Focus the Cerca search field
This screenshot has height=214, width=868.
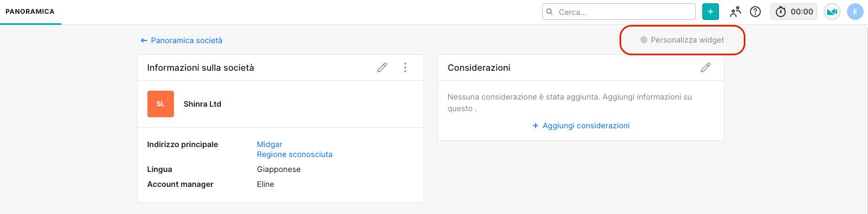tap(619, 12)
